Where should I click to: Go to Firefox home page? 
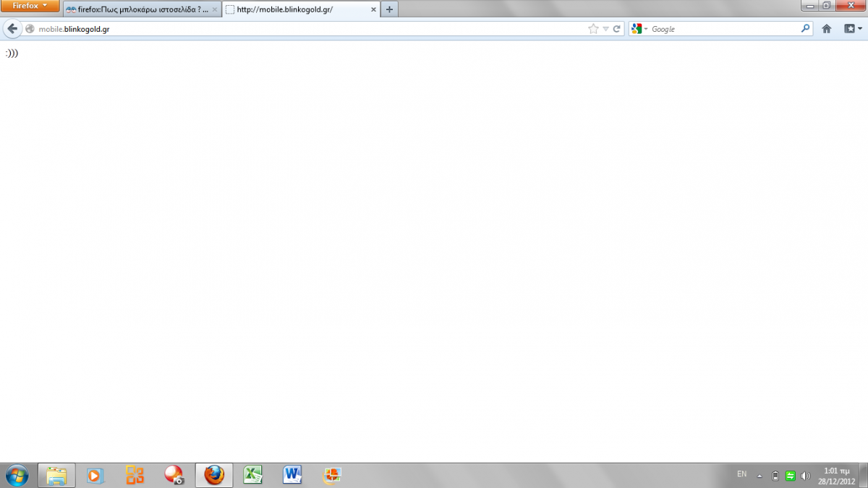coord(827,29)
